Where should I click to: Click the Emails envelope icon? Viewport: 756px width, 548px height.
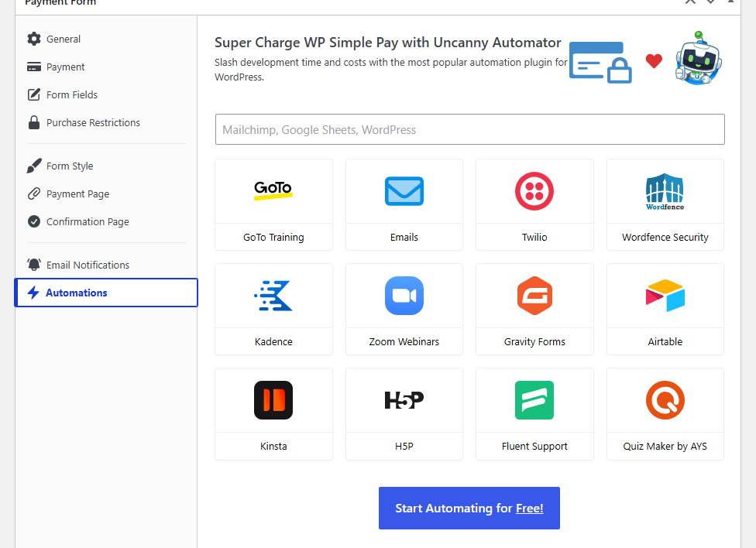[x=404, y=191]
